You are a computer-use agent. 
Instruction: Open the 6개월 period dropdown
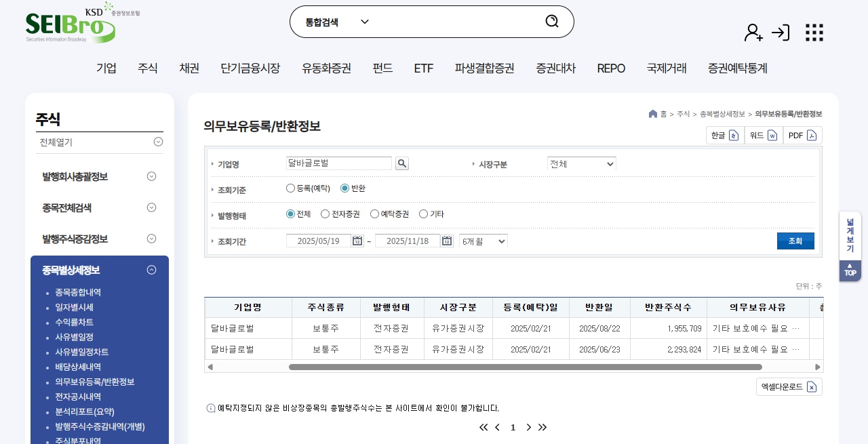coord(483,241)
